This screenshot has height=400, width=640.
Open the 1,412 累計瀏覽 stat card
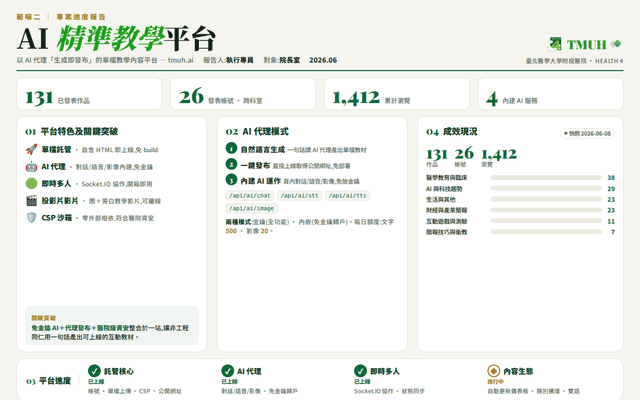(397, 94)
